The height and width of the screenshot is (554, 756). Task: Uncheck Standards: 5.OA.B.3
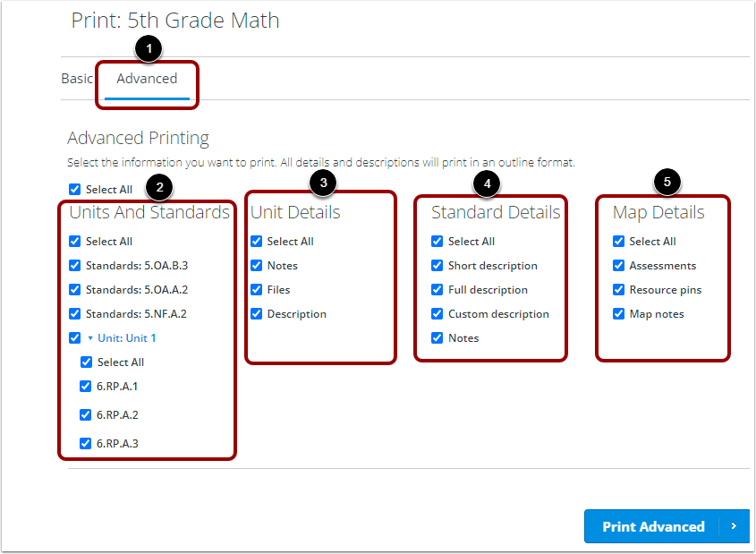coord(75,265)
